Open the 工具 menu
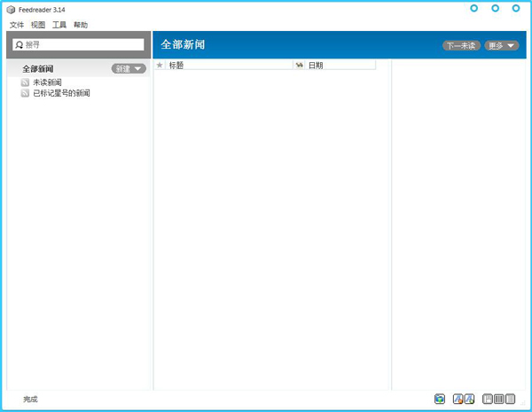Screen dimensions: 532x412 click(x=59, y=25)
